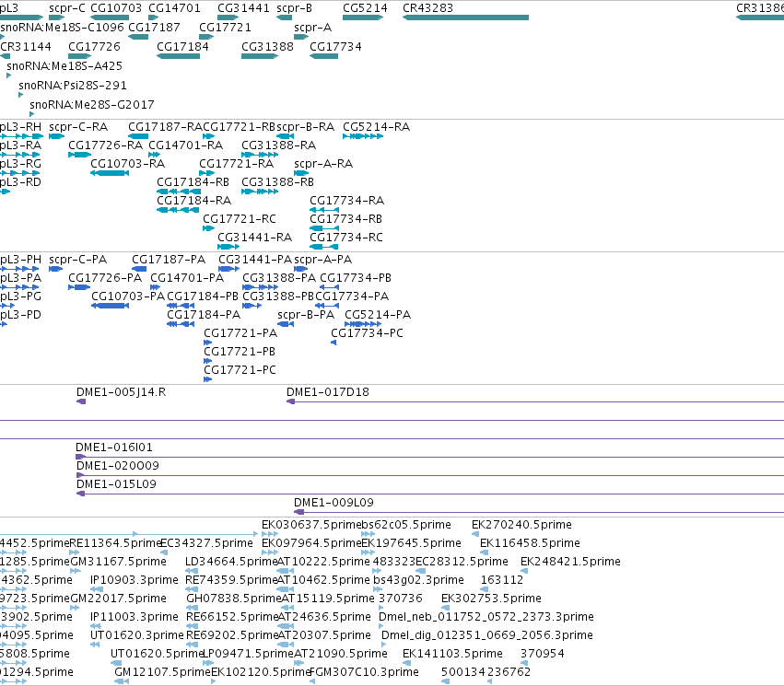Select protein CG31441-PA

pos(229,269)
